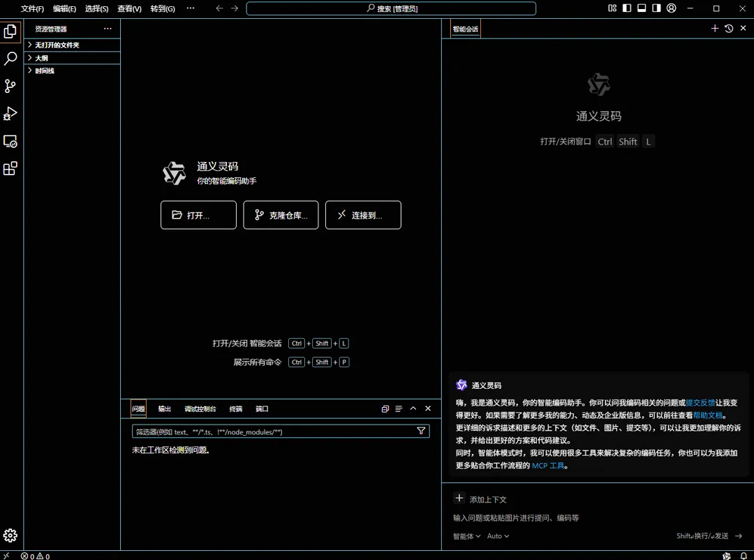The image size is (754, 560).
Task: Switch to the 终端 tab
Action: (236, 409)
